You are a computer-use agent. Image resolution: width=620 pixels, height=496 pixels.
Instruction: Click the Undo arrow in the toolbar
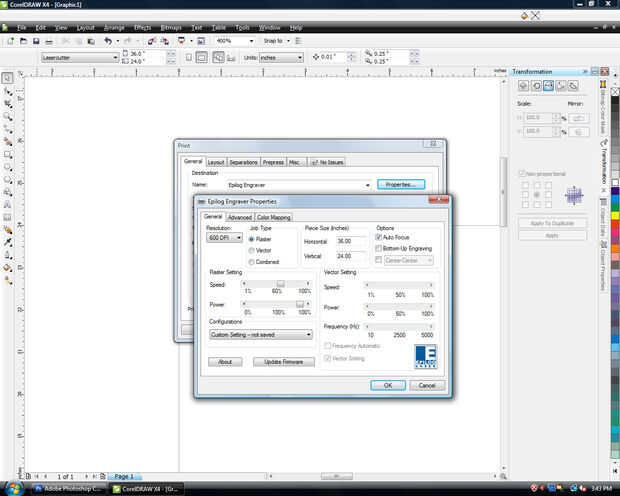tap(108, 41)
